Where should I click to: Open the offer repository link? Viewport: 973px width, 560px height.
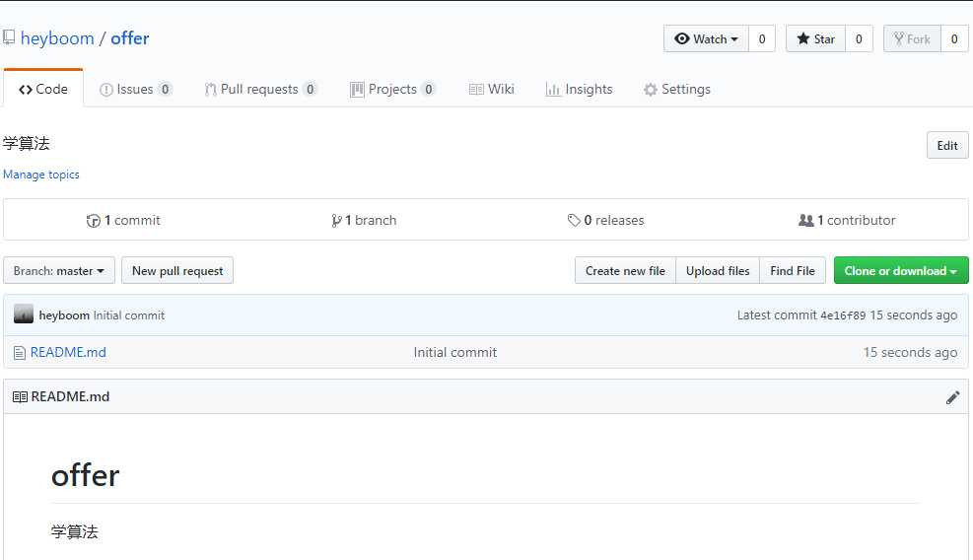pos(130,38)
